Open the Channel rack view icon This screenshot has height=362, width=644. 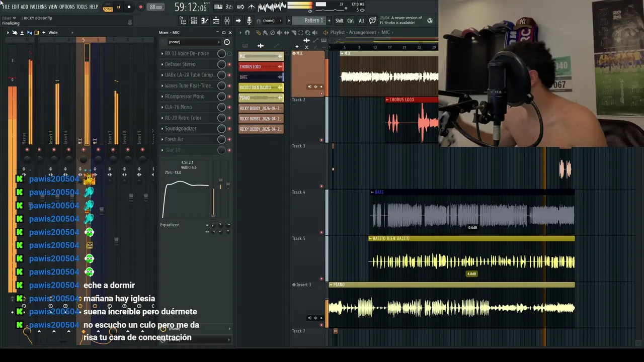pyautogui.click(x=194, y=21)
